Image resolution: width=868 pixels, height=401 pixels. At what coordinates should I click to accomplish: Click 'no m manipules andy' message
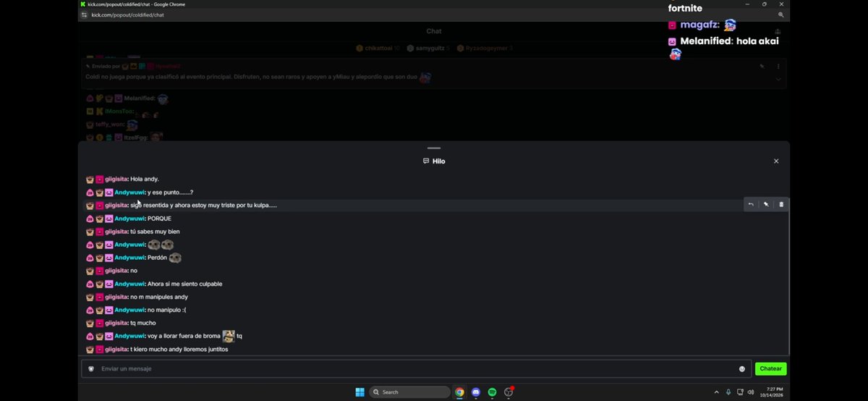(159, 297)
